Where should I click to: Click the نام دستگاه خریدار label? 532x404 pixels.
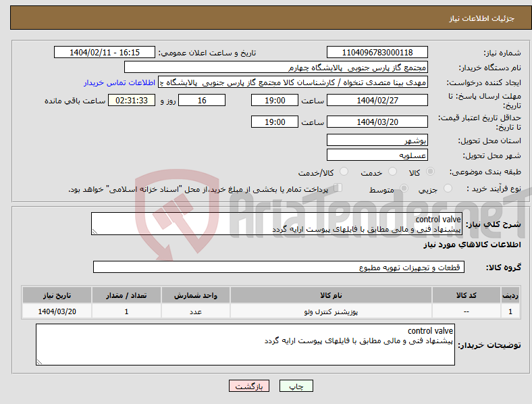click(490, 68)
